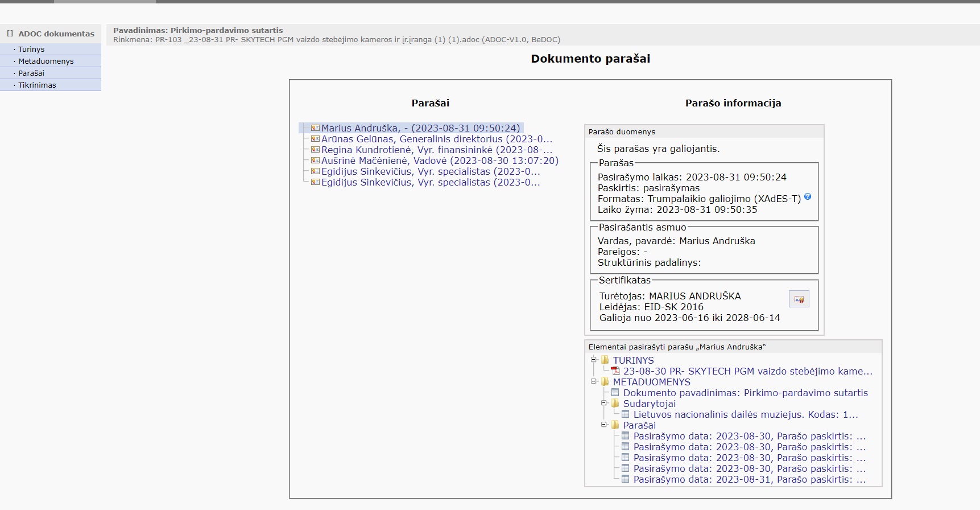The image size is (980, 510).
Task: Select last Pasirašymo data 2023-08-31 entry
Action: (749, 479)
